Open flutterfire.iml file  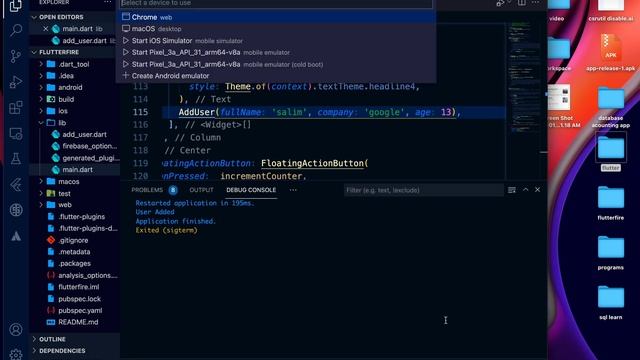(x=79, y=287)
